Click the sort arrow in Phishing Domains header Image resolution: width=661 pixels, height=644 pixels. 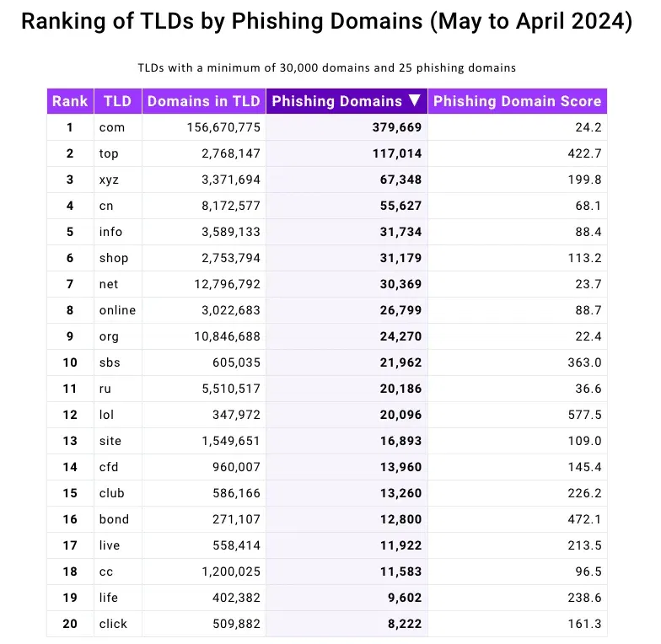click(413, 101)
